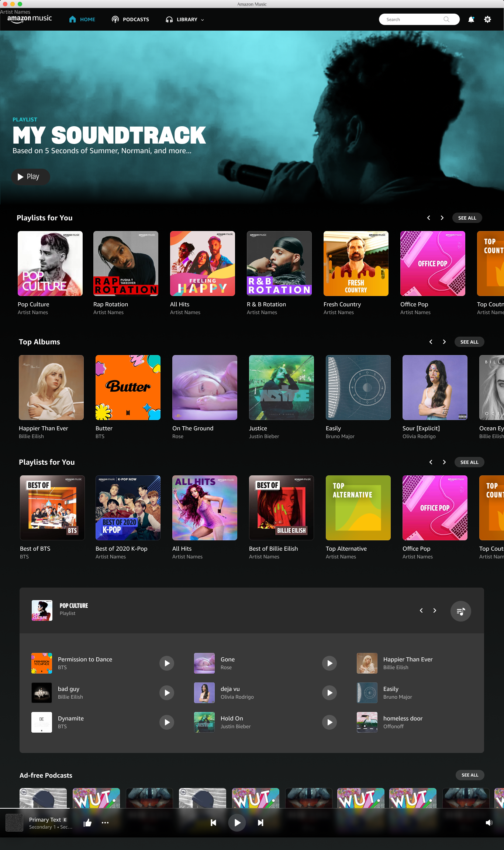The width and height of the screenshot is (504, 850).
Task: Click into the Search field
Action: pos(420,20)
